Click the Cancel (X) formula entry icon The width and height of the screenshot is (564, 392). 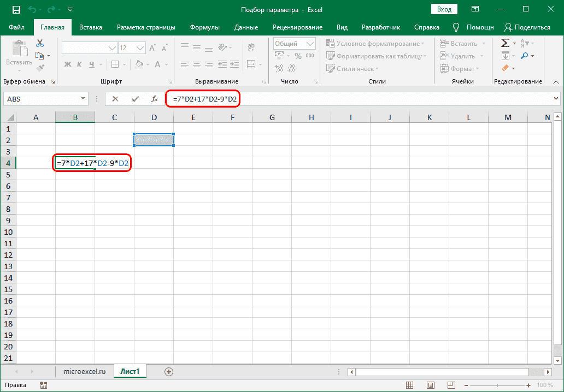[115, 99]
